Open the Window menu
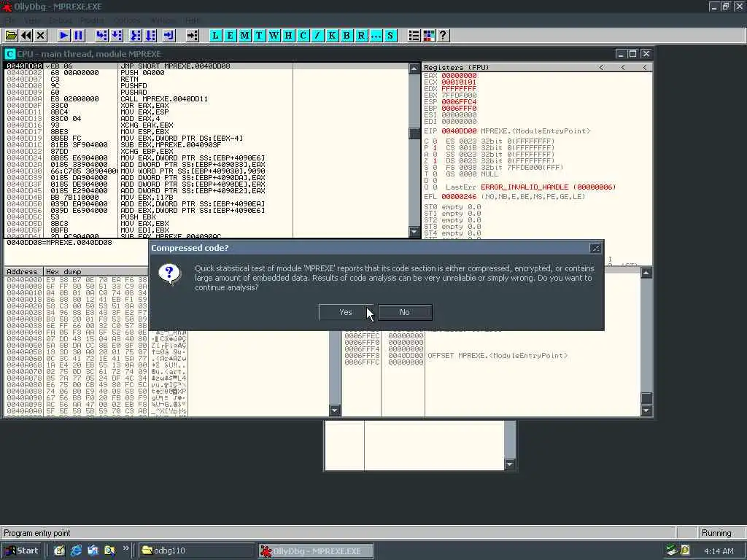This screenshot has width=747, height=560. click(163, 20)
